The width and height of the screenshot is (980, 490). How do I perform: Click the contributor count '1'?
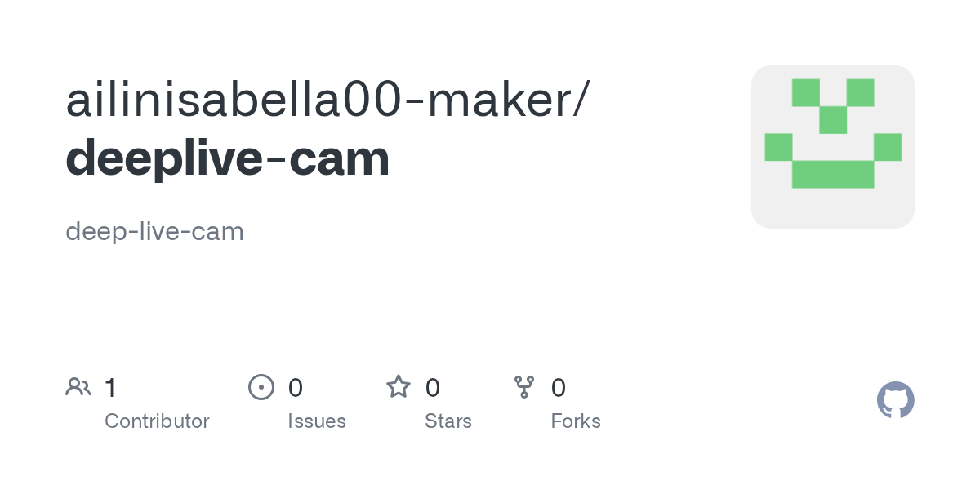[x=111, y=388]
